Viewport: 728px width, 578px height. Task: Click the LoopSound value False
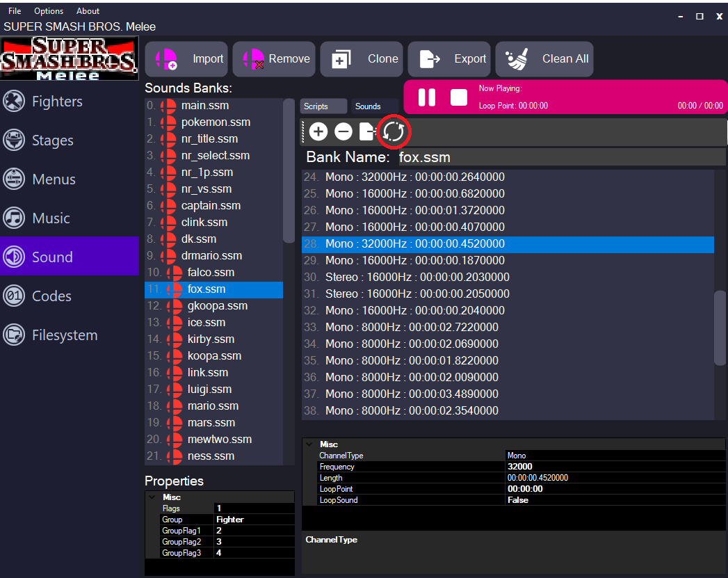615,500
